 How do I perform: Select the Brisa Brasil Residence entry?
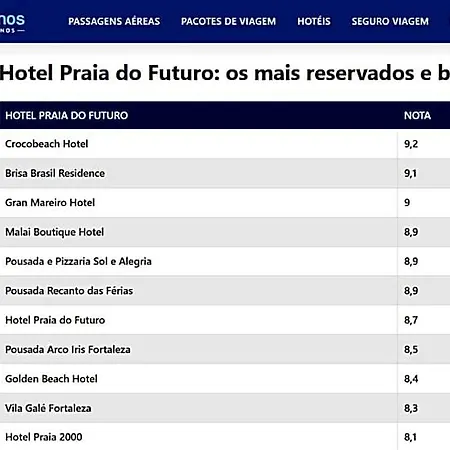click(x=225, y=173)
